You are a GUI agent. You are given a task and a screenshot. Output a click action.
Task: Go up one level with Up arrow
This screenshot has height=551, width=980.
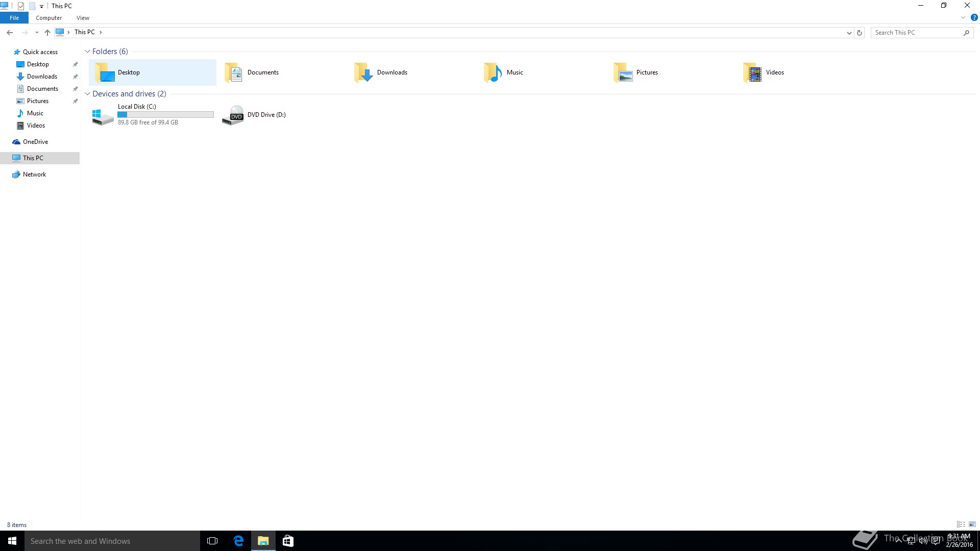coord(47,32)
